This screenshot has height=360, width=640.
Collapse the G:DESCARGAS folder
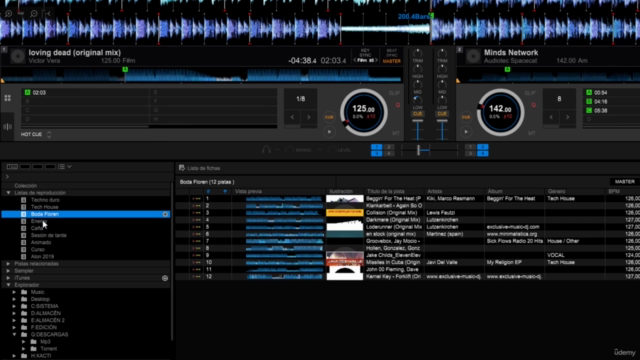point(14,335)
